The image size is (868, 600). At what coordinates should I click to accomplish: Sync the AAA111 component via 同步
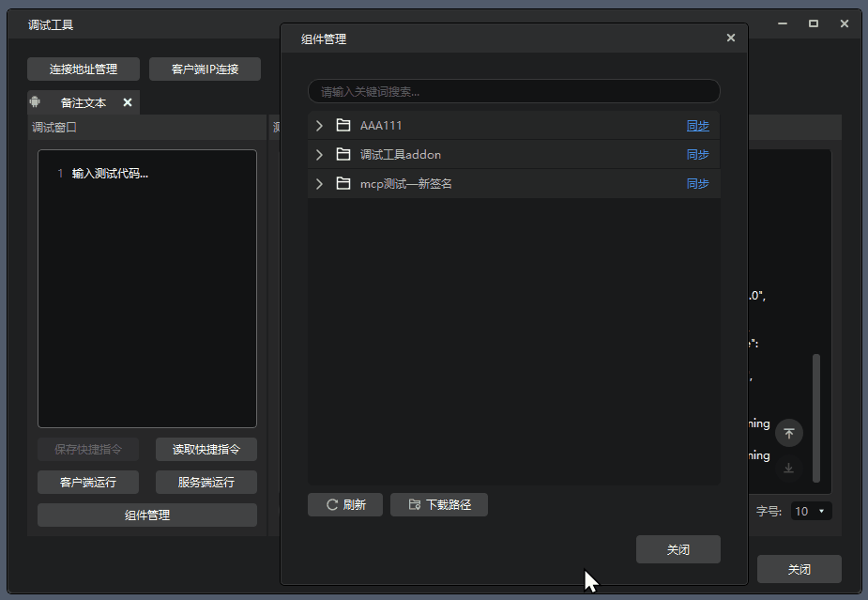697,126
